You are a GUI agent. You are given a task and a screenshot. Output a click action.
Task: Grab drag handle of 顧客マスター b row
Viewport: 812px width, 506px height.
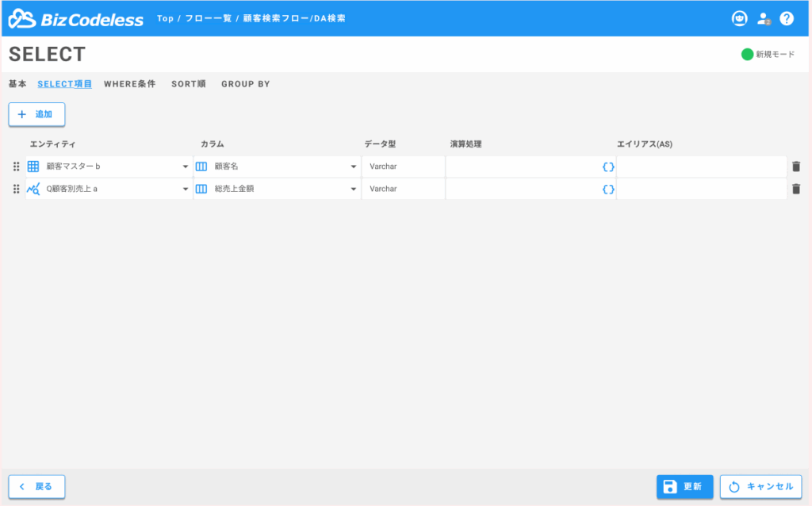(x=16, y=167)
